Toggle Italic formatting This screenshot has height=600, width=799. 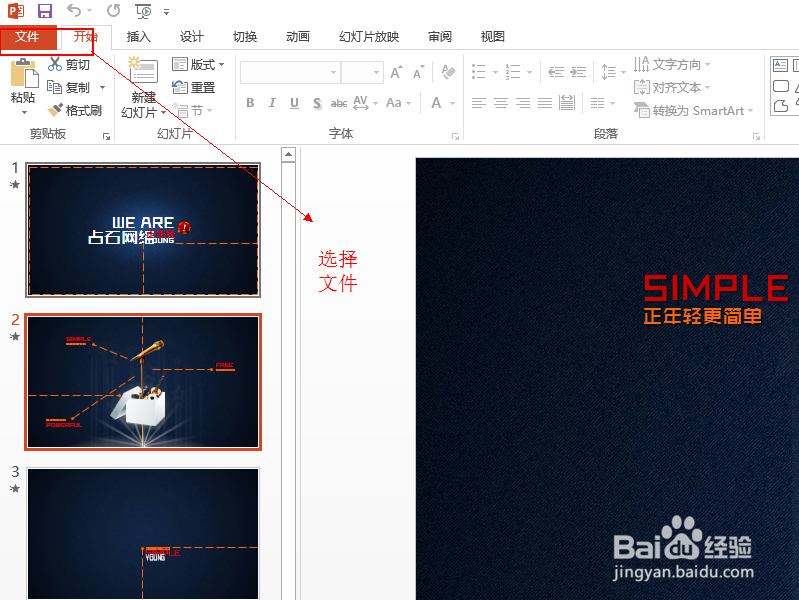click(x=272, y=103)
